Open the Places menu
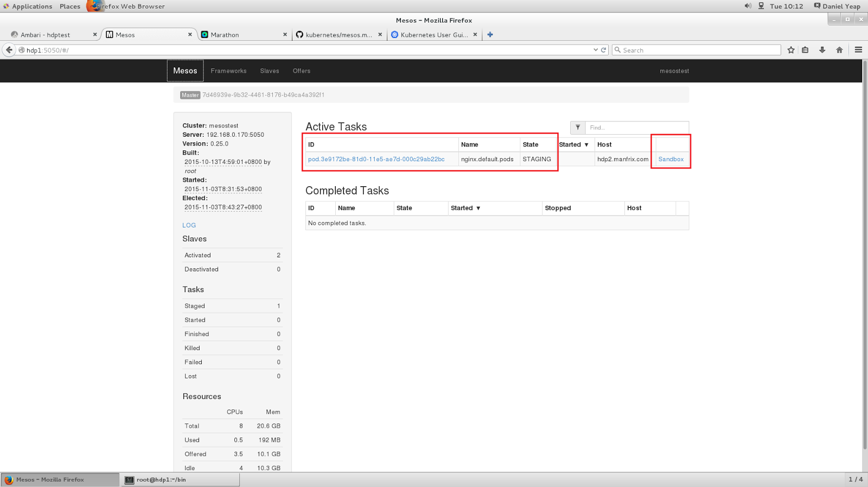 (x=70, y=6)
